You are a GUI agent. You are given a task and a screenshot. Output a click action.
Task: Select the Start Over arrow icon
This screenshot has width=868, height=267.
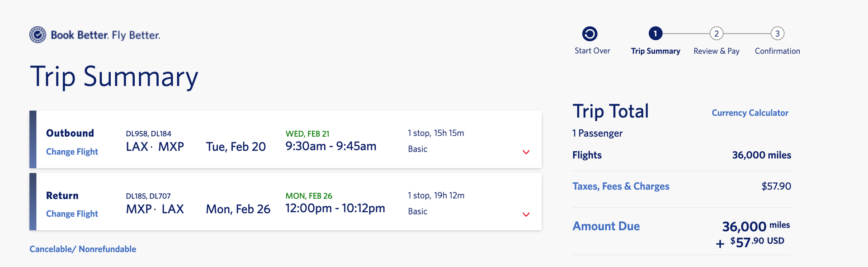pos(590,33)
